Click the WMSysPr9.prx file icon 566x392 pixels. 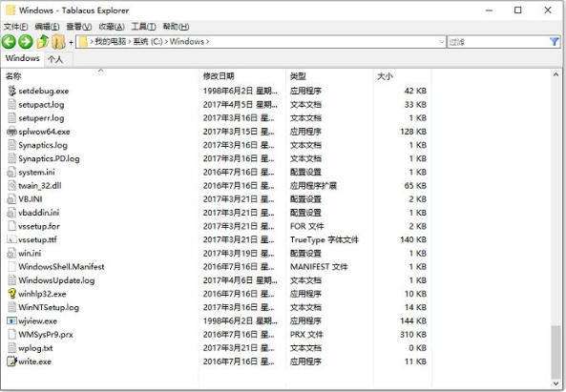point(11,335)
